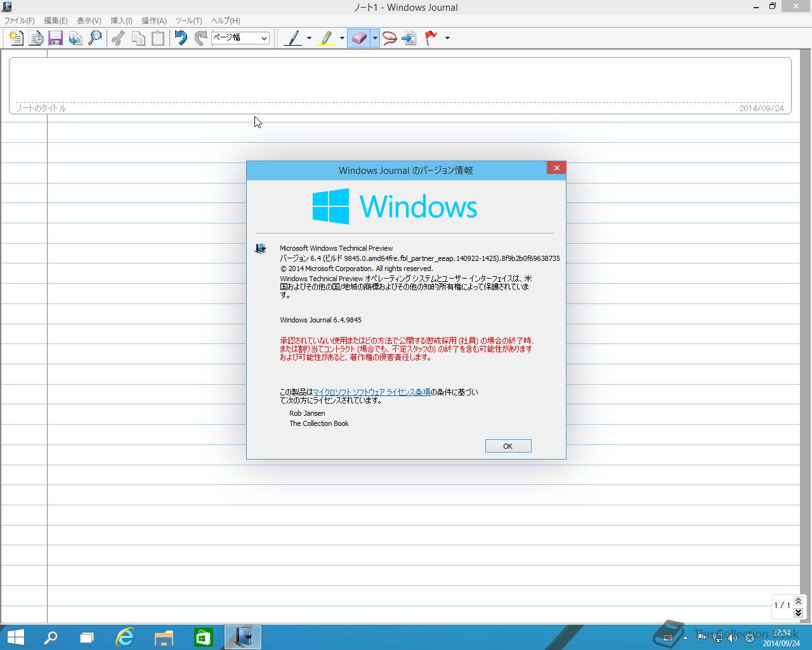This screenshot has width=812, height=650.
Task: Open eraser size dropdown arrow
Action: 375,38
